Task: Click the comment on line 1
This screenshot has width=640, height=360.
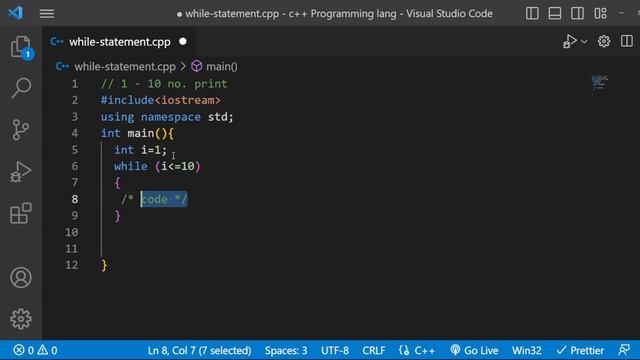Action: coord(164,84)
